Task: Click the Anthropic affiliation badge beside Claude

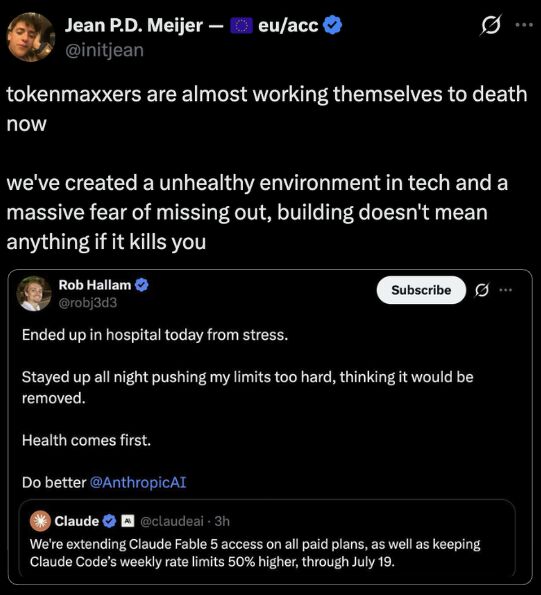Action: tap(128, 521)
